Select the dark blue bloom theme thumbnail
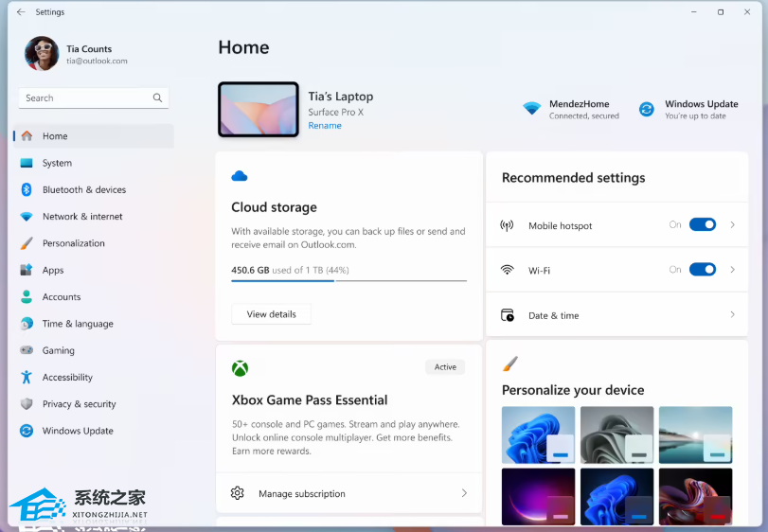The image size is (768, 532). pos(616,496)
